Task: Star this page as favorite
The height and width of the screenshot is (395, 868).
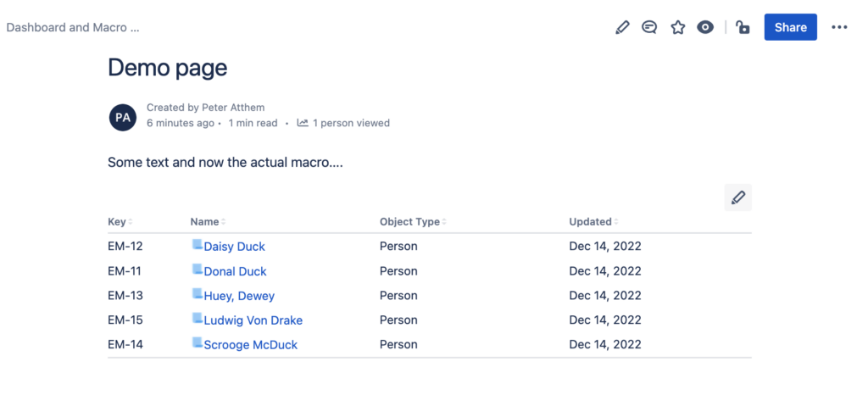Action: [677, 28]
